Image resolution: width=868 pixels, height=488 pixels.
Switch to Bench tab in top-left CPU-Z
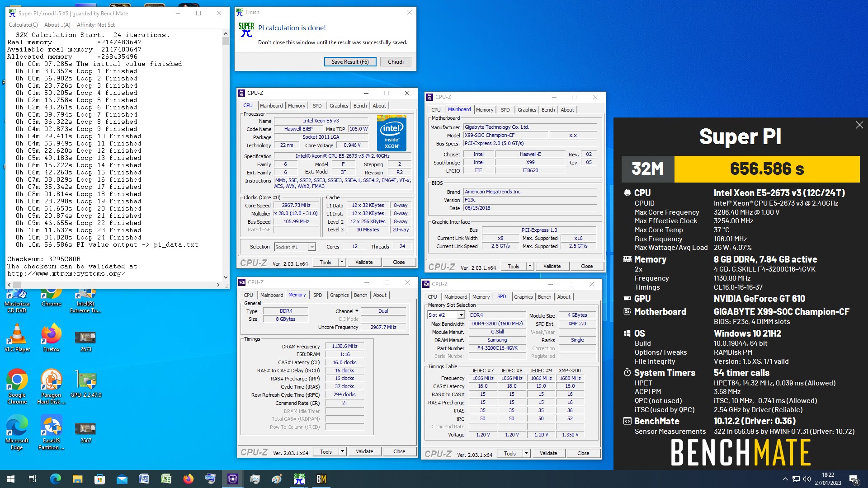tap(360, 106)
